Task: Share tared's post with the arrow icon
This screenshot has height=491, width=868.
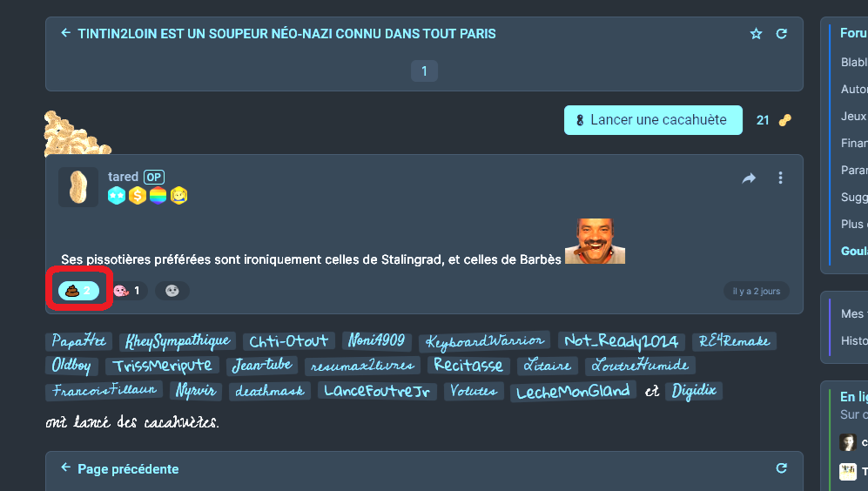Action: point(749,178)
